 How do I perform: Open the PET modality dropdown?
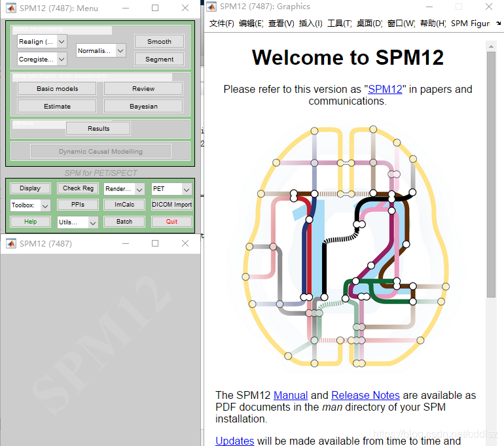tap(171, 189)
